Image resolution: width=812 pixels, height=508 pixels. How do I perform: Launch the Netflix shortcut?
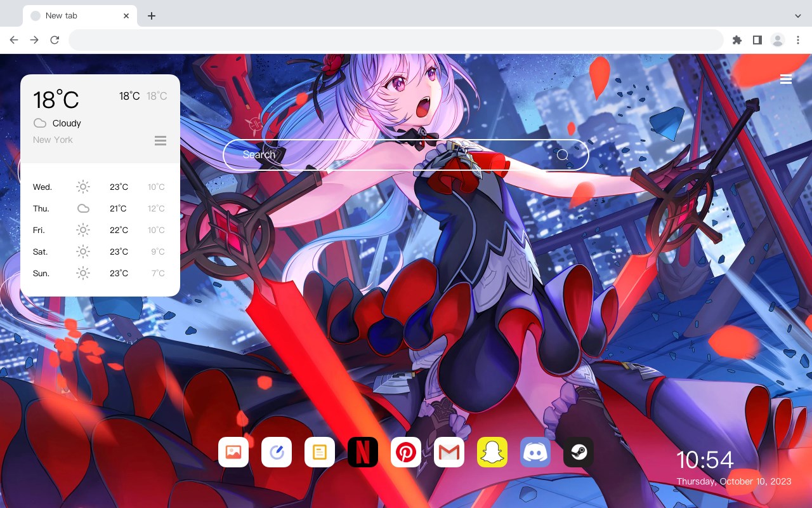tap(363, 452)
